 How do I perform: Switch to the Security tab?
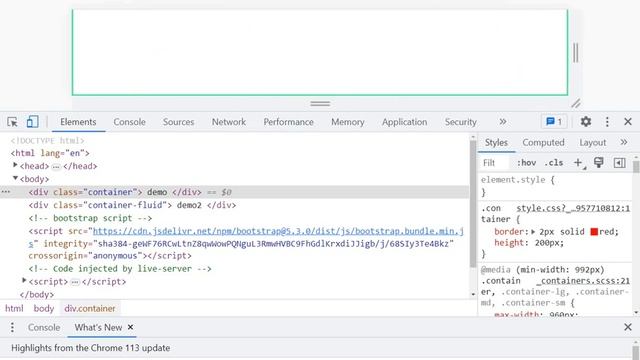coord(460,122)
